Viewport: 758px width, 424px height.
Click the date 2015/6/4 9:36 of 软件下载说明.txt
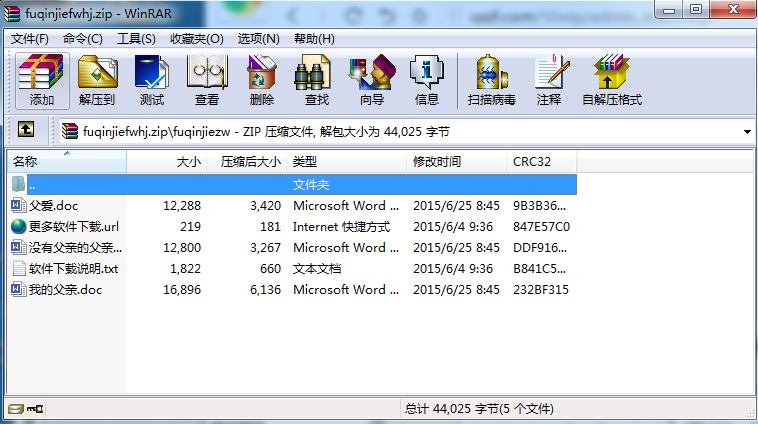point(453,268)
